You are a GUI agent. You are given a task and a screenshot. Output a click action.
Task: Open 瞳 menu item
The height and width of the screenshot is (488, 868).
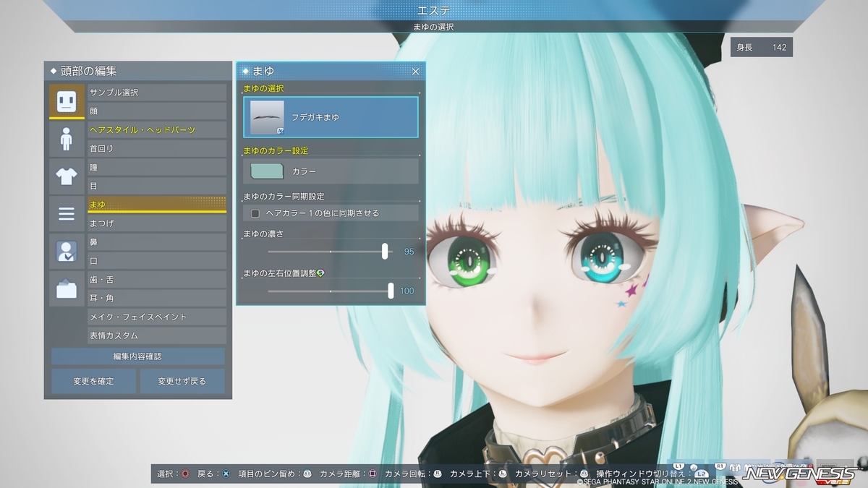[157, 167]
